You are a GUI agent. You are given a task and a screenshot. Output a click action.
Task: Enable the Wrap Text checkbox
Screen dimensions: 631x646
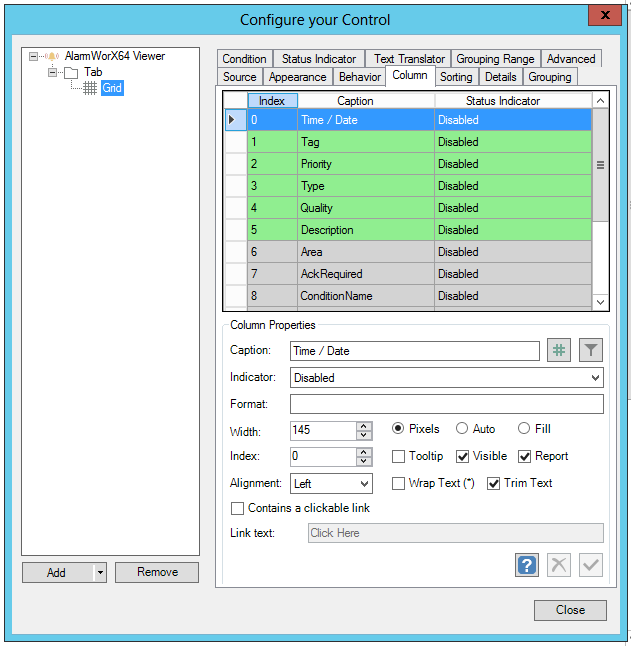398,483
